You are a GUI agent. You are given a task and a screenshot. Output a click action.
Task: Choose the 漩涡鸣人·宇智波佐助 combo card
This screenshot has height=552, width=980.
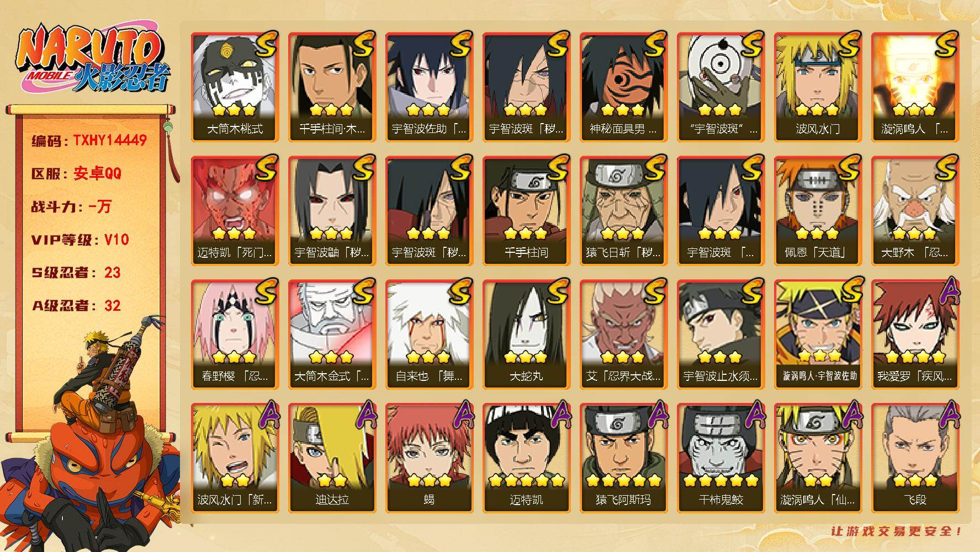tap(818, 335)
